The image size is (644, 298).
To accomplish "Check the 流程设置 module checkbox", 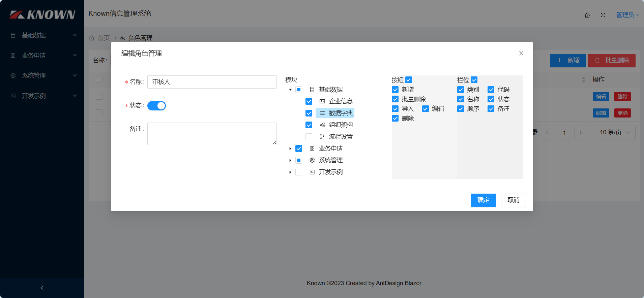I will (309, 137).
